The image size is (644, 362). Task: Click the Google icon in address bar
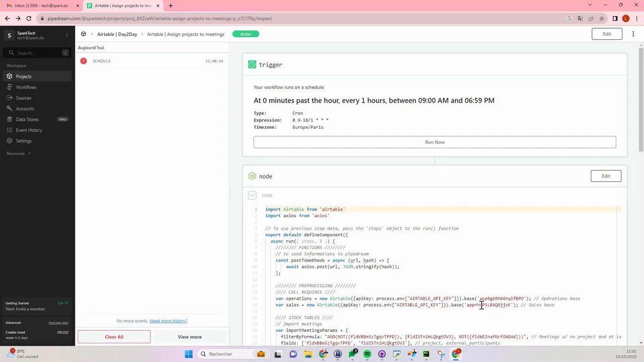pyautogui.click(x=570, y=19)
